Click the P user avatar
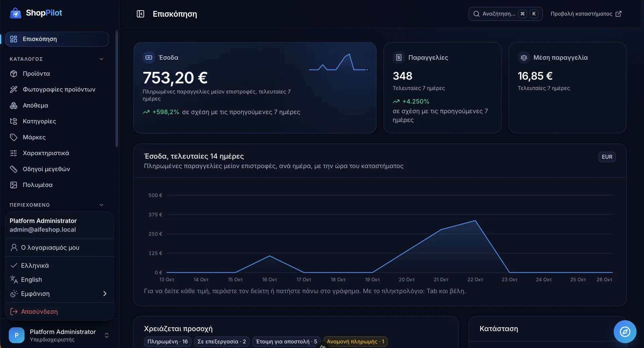 tap(16, 335)
